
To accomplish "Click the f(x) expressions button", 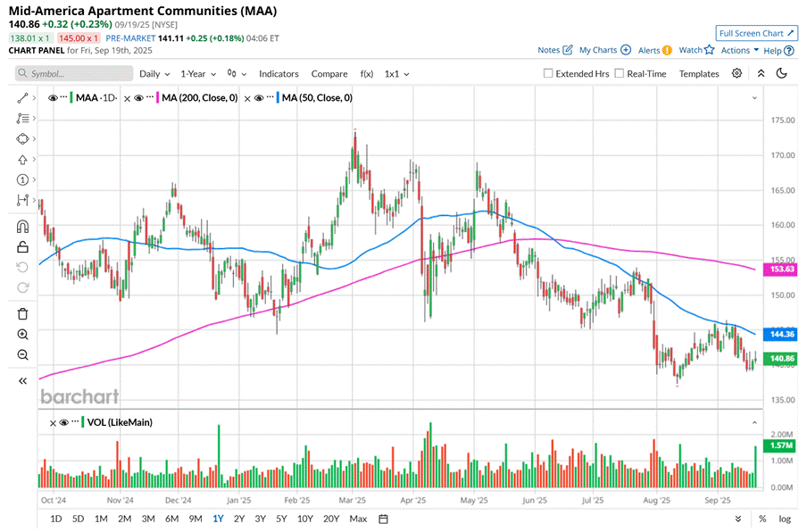I will click(x=366, y=73).
